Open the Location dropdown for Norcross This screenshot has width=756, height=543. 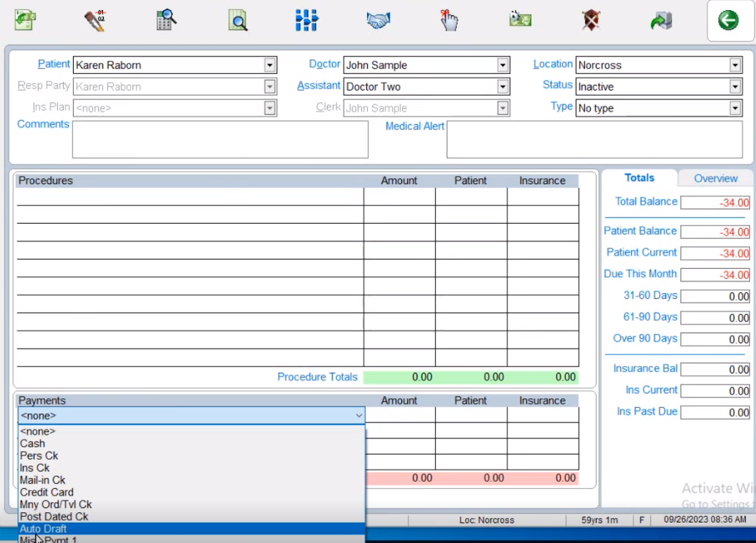pyautogui.click(x=735, y=65)
